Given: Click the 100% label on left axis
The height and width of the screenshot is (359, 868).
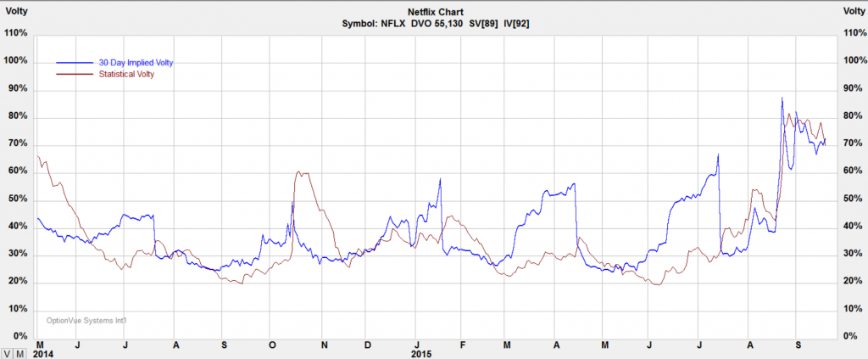Looking at the screenshot, I should (x=15, y=61).
